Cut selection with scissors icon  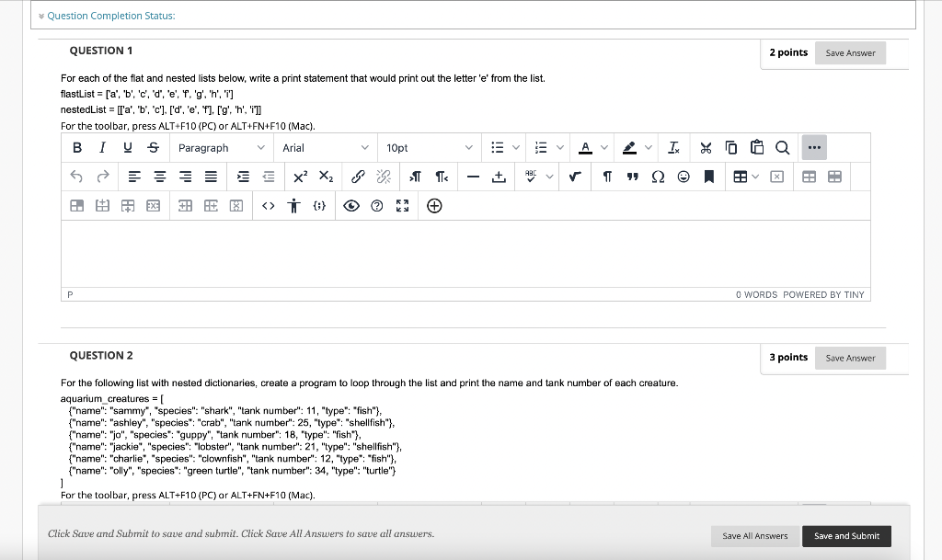pyautogui.click(x=706, y=148)
